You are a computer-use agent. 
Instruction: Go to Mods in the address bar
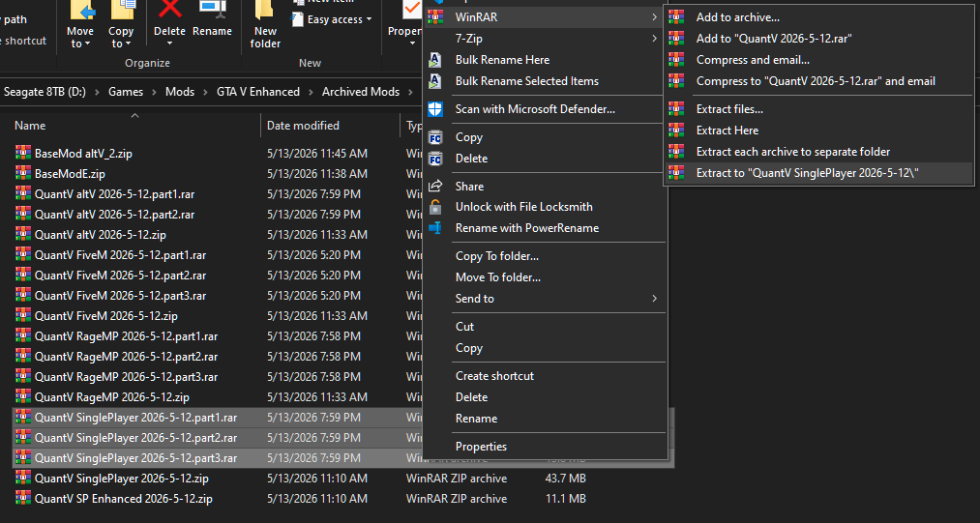pos(180,92)
